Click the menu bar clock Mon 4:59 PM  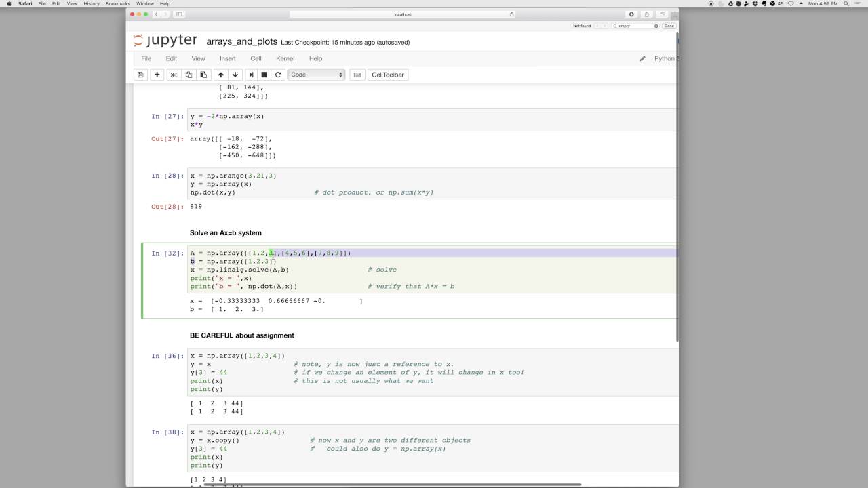click(823, 3)
